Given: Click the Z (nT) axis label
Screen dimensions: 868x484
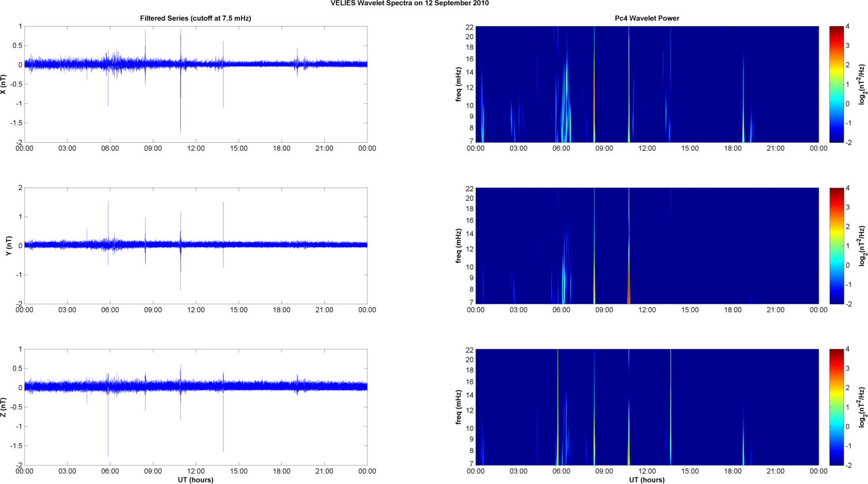Looking at the screenshot, I should (3, 407).
